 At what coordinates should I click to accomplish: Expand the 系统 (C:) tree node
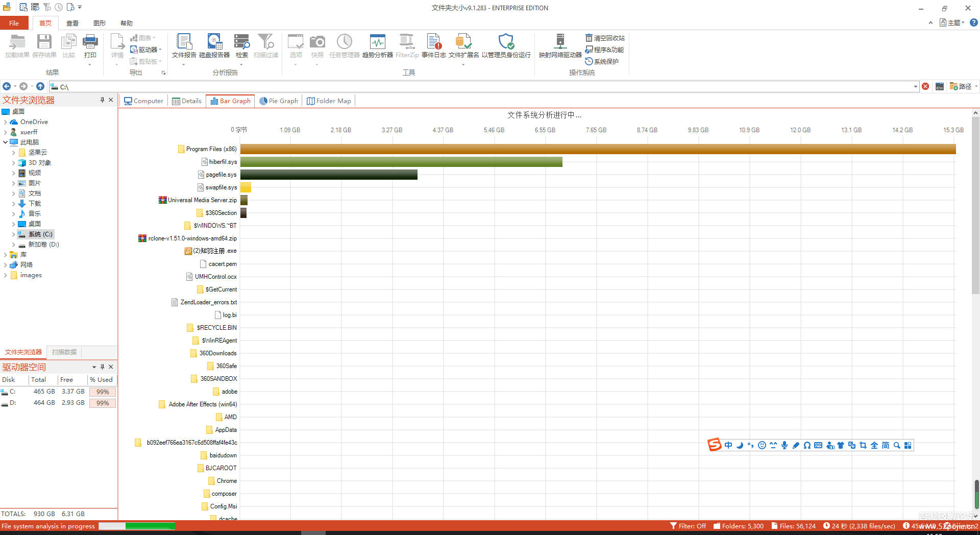click(13, 234)
